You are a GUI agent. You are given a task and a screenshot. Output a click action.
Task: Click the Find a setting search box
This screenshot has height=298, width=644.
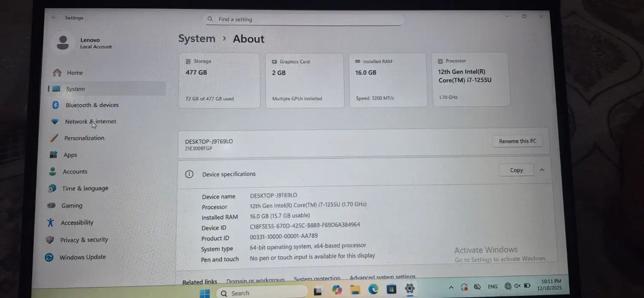303,19
